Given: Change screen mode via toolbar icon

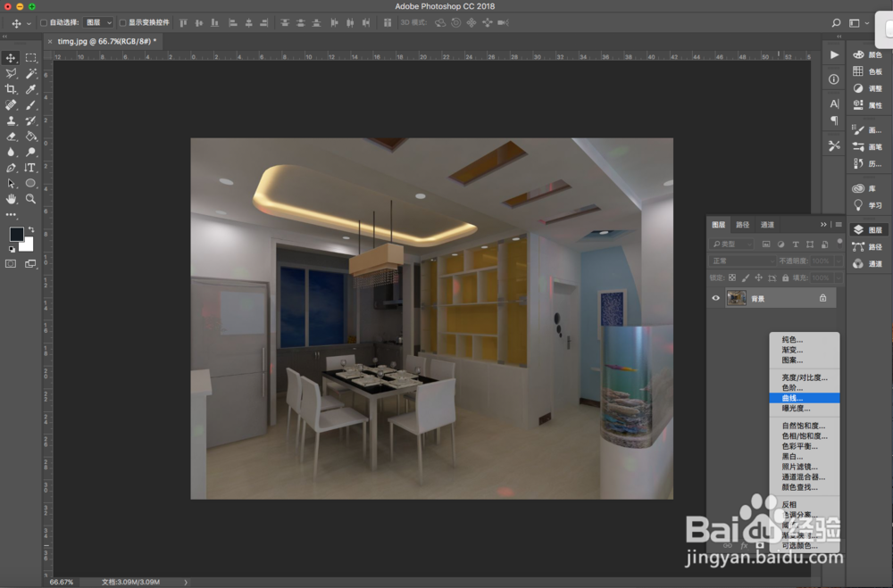Looking at the screenshot, I should (x=30, y=263).
